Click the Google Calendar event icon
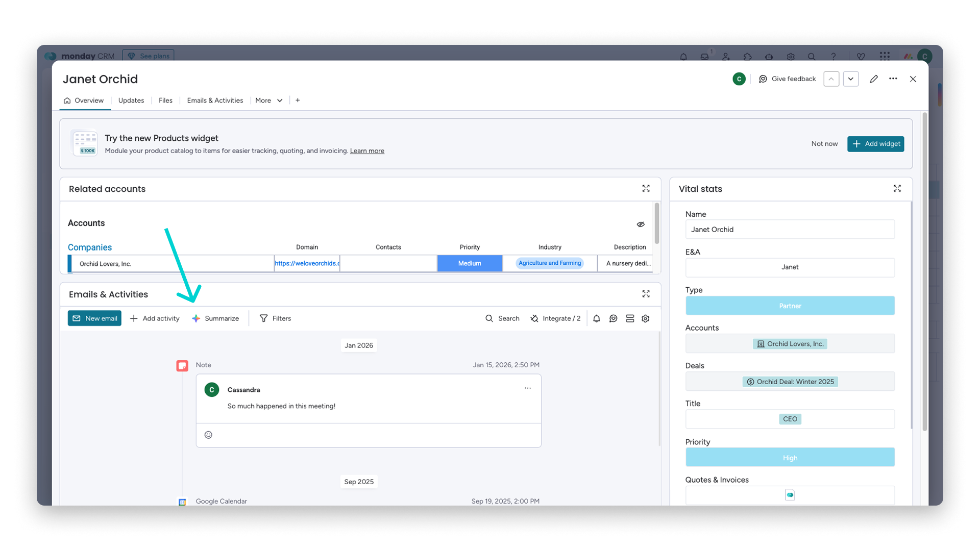 coord(182,502)
